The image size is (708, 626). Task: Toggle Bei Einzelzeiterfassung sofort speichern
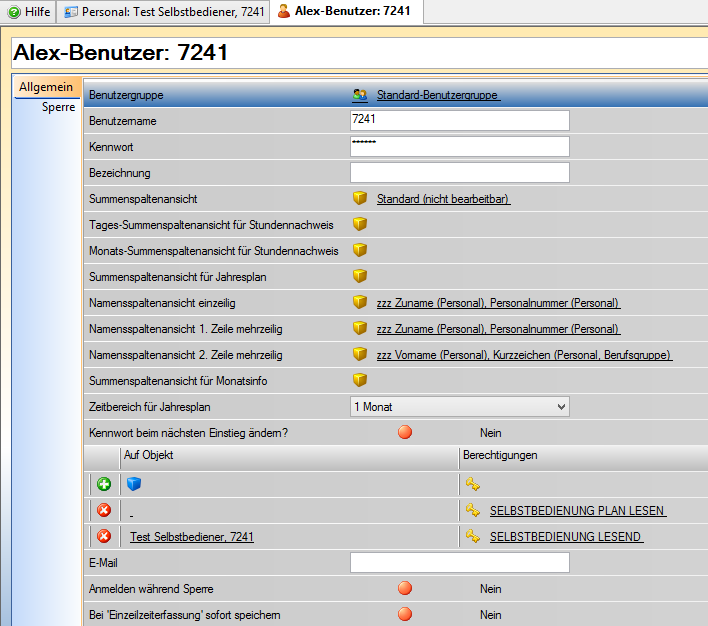[405, 615]
